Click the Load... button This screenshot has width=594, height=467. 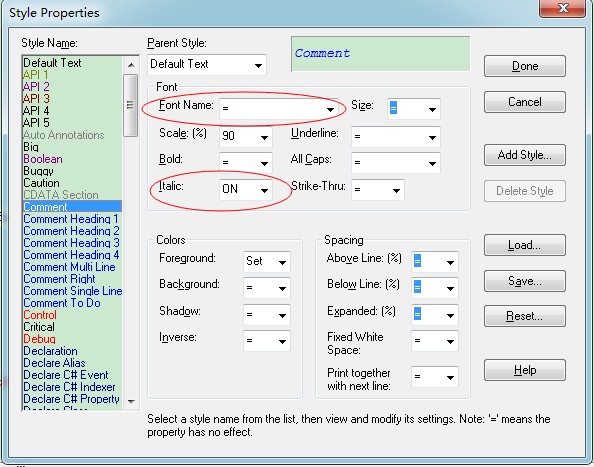[525, 245]
